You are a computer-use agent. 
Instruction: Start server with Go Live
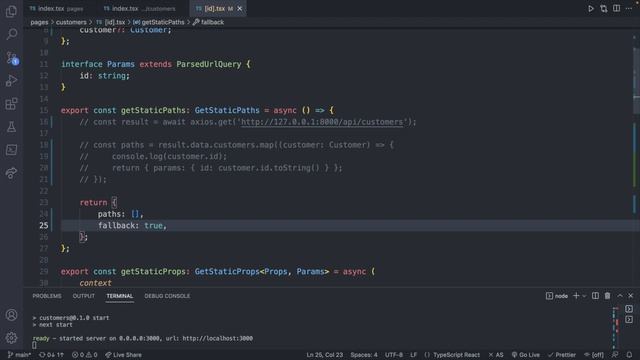tap(526, 355)
